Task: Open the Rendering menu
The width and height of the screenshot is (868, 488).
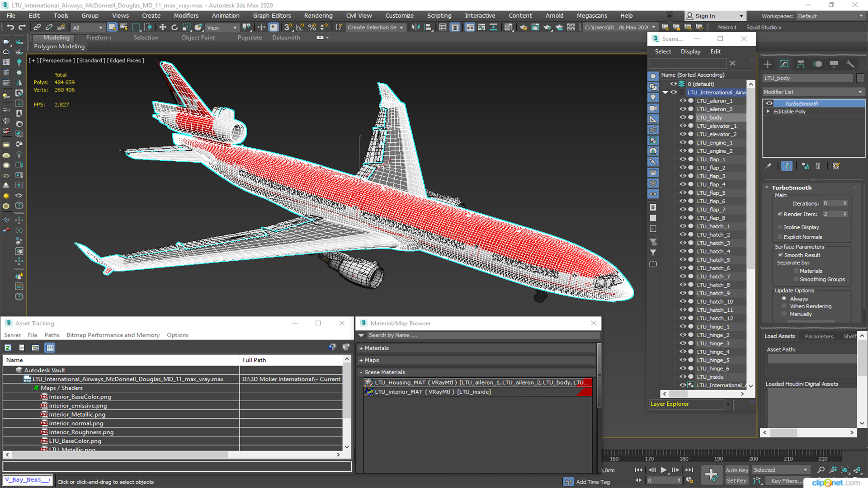Action: pyautogui.click(x=318, y=15)
